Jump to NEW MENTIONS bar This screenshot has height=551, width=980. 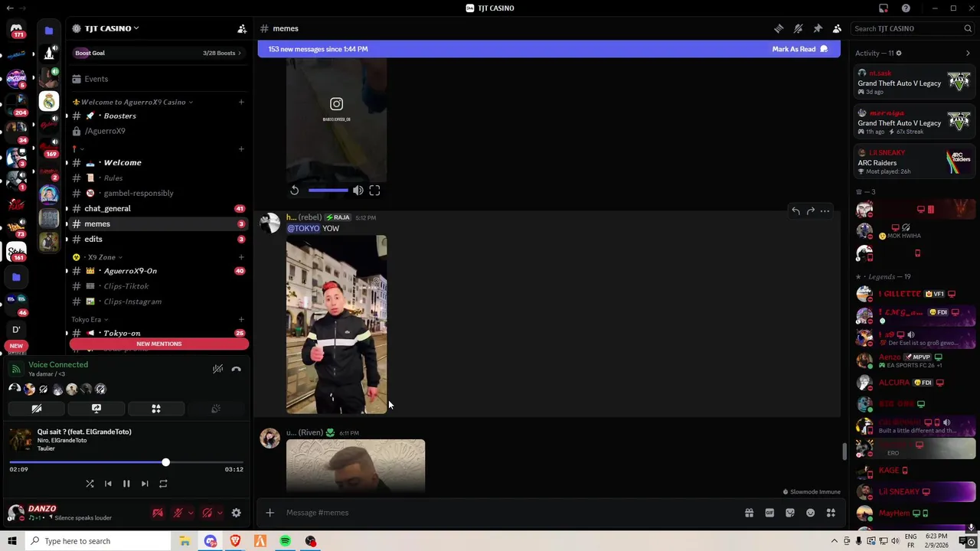pos(159,344)
